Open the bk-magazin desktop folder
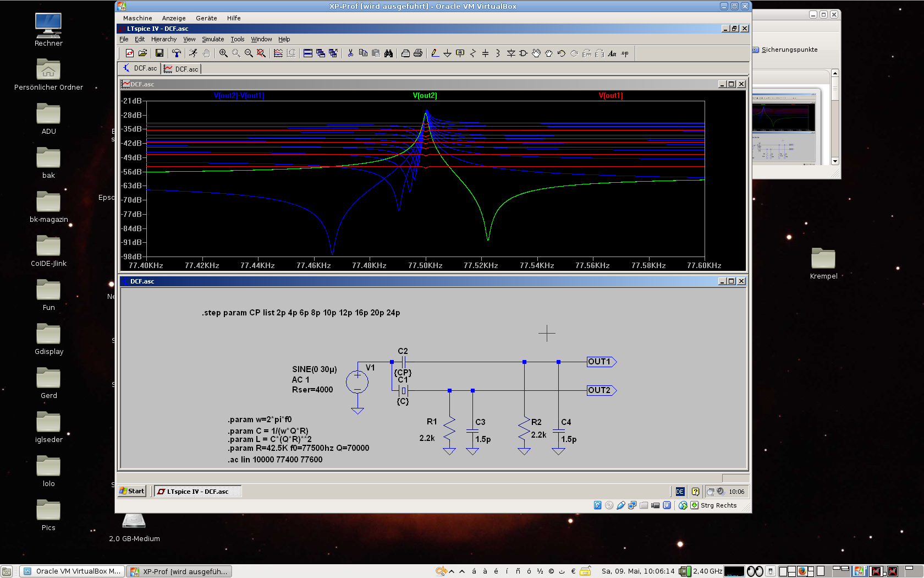This screenshot has height=578, width=924. [x=48, y=206]
